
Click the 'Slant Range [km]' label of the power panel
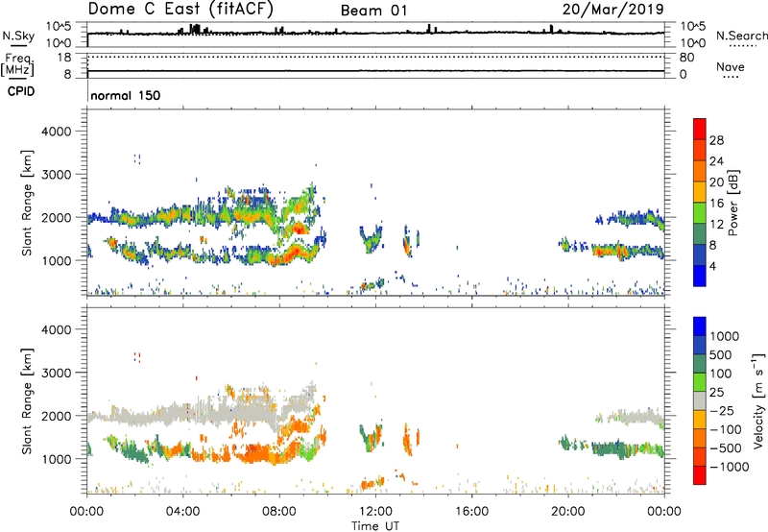click(x=27, y=203)
